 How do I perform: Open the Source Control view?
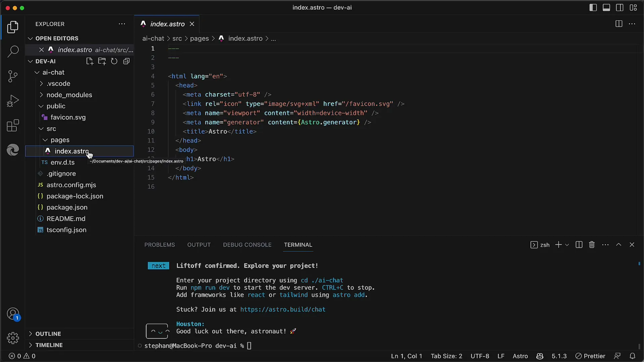click(13, 76)
